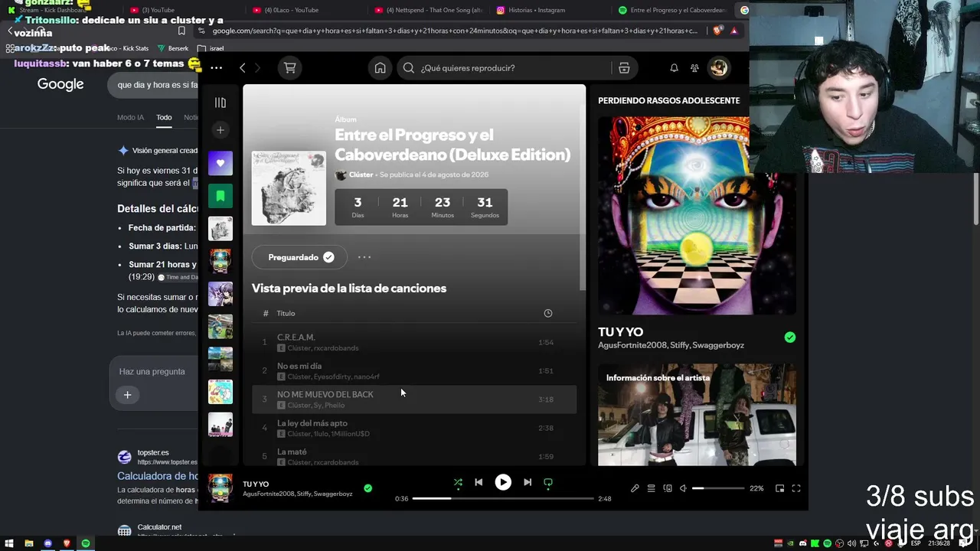The image size is (980, 551).
Task: Open Connect to a device icon
Action: click(x=668, y=488)
